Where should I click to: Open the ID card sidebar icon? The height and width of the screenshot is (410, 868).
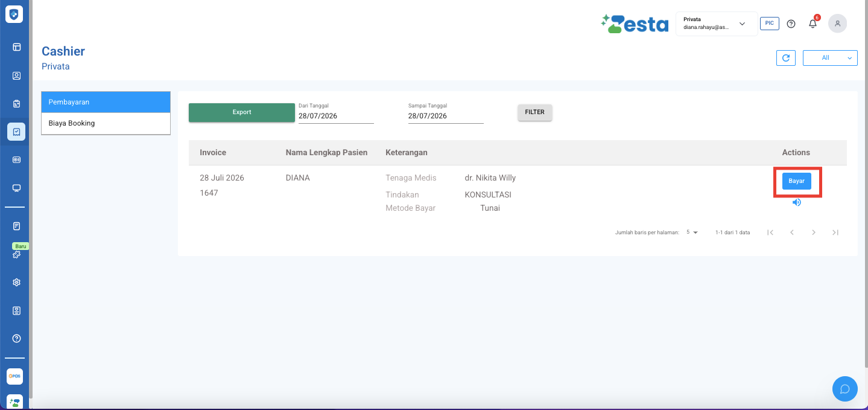click(16, 160)
